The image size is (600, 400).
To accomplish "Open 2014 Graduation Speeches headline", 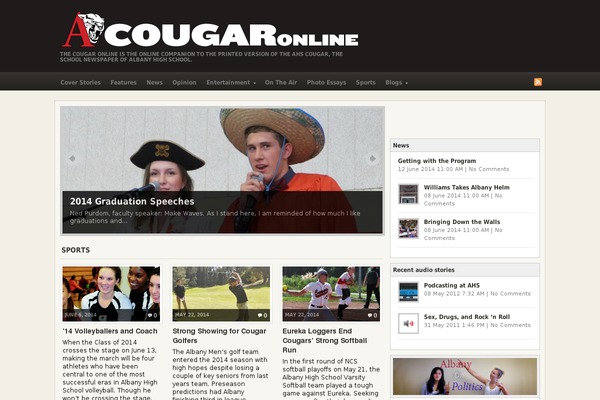I will coord(132,201).
